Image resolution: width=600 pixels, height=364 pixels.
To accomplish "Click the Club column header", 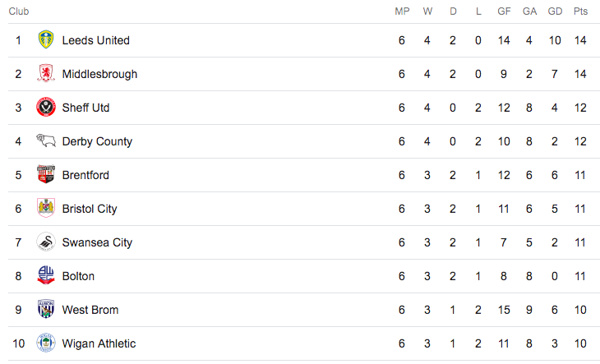I will point(19,12).
